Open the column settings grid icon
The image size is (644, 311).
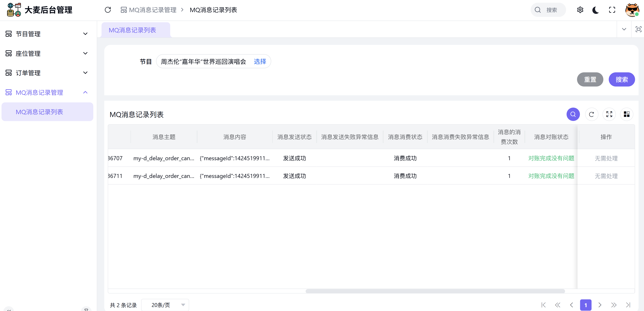coord(626,114)
